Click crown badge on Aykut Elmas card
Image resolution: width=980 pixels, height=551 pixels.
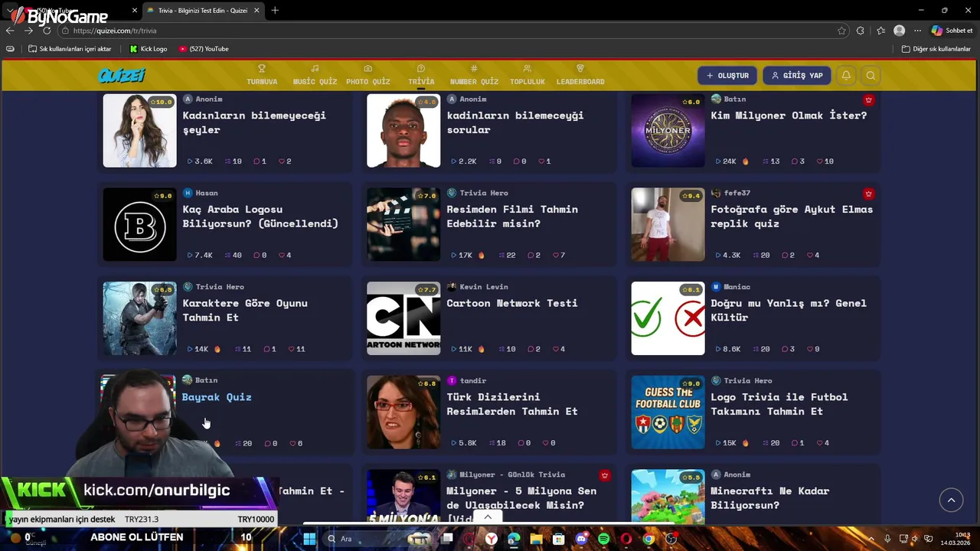click(x=868, y=194)
